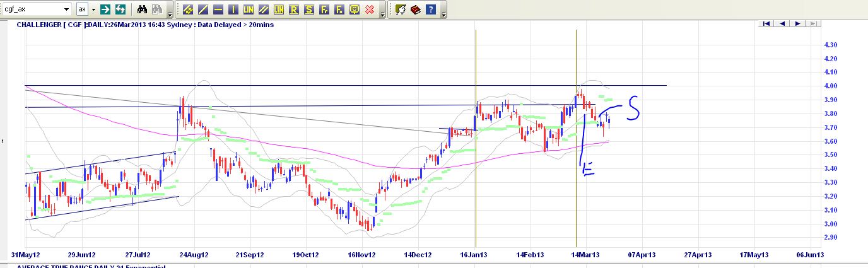The width and height of the screenshot is (868, 268).
Task: Click the 24Aug12 date axis label
Action: click(x=195, y=255)
